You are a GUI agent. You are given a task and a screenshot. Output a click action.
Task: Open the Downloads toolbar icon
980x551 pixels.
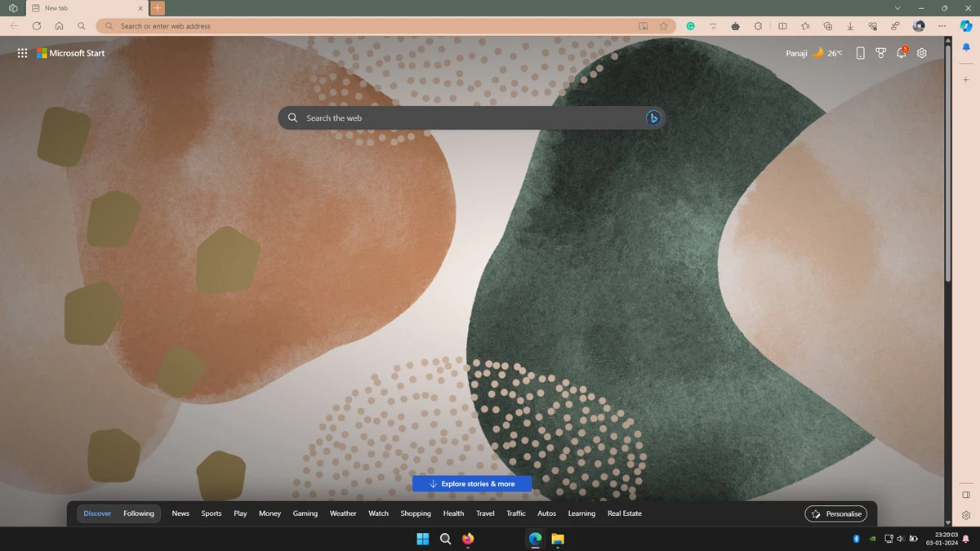tap(850, 26)
